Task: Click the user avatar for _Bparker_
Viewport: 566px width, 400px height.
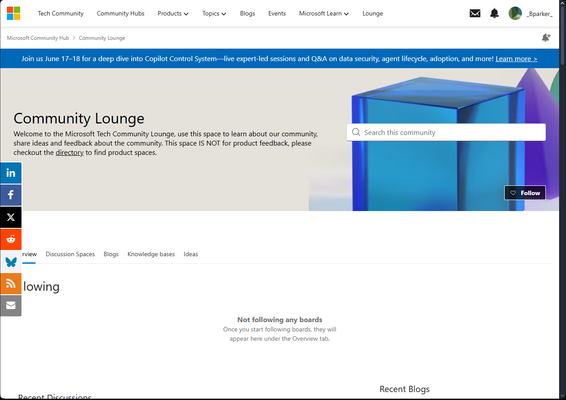Action: pyautogui.click(x=515, y=13)
